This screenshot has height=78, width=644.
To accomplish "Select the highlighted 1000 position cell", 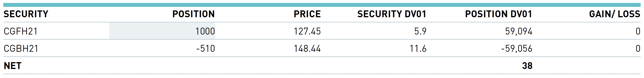I will click(x=162, y=31).
